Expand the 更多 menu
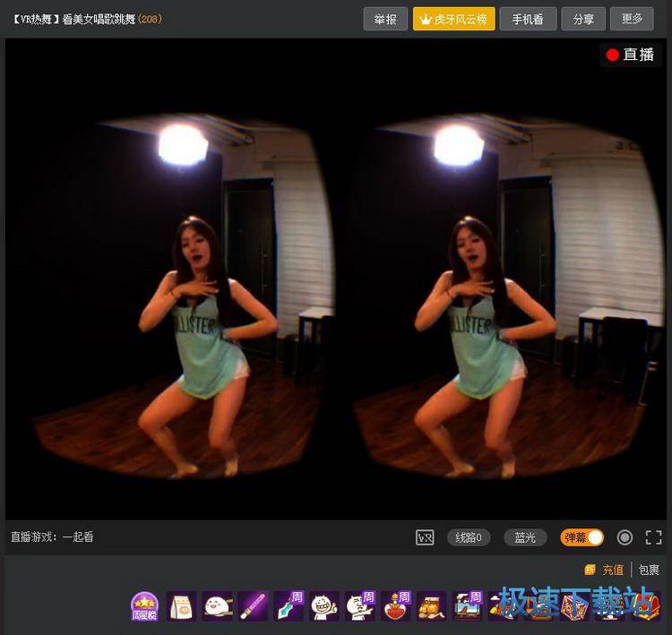Viewport: 672px width, 635px height. pos(632,20)
